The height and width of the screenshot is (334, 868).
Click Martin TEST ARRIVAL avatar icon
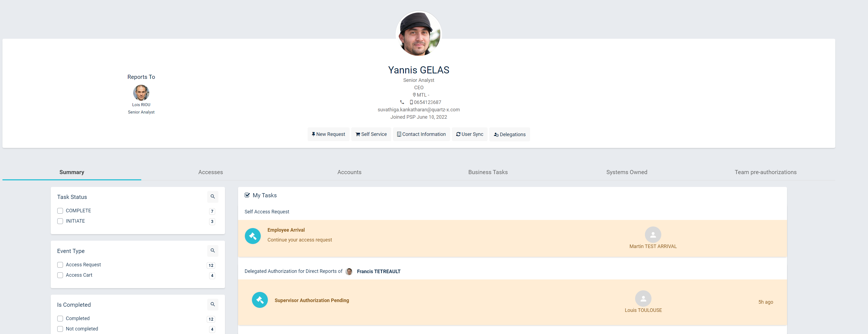click(x=653, y=235)
